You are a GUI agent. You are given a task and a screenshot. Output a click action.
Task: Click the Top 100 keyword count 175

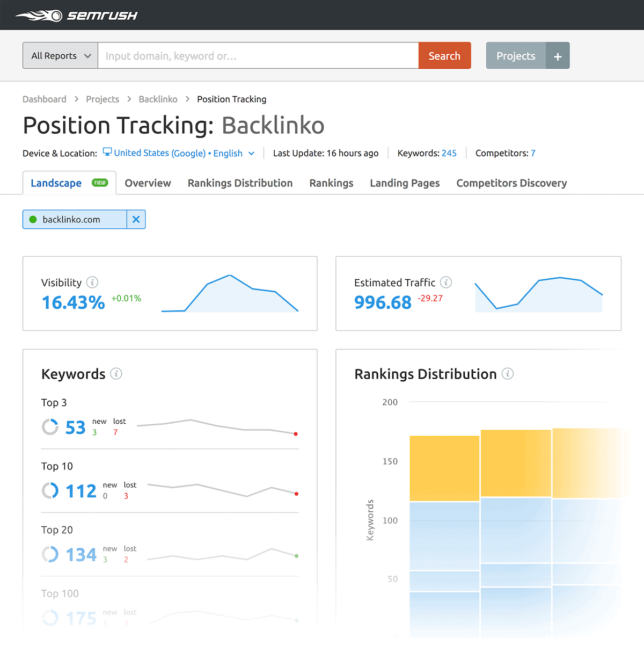[x=81, y=618]
